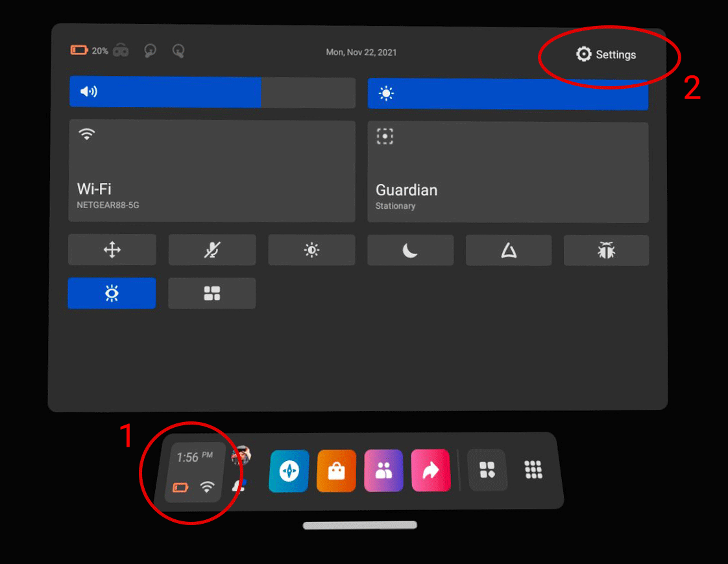Click the triangle Air Link button
This screenshot has width=728, height=564.
(x=509, y=250)
